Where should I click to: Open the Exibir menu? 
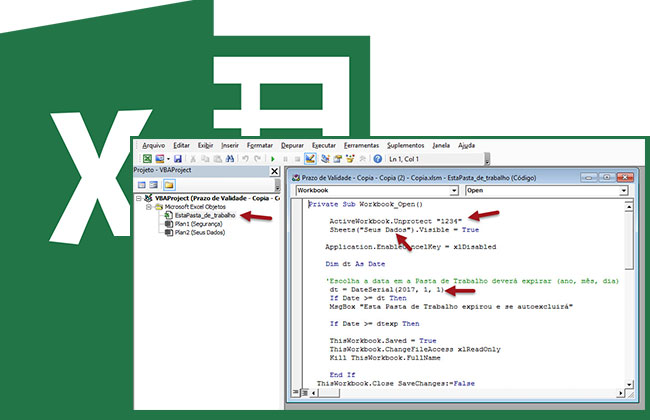[205, 145]
